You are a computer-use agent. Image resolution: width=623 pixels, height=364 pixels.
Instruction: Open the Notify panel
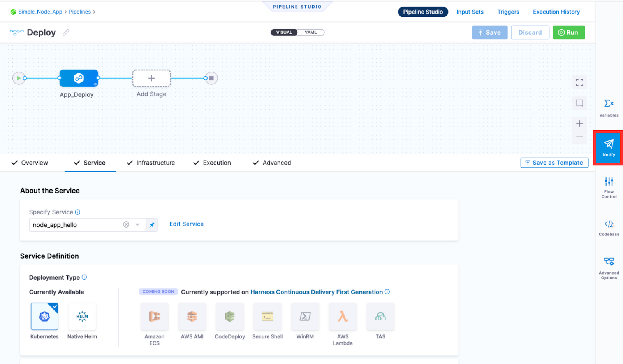click(x=609, y=148)
